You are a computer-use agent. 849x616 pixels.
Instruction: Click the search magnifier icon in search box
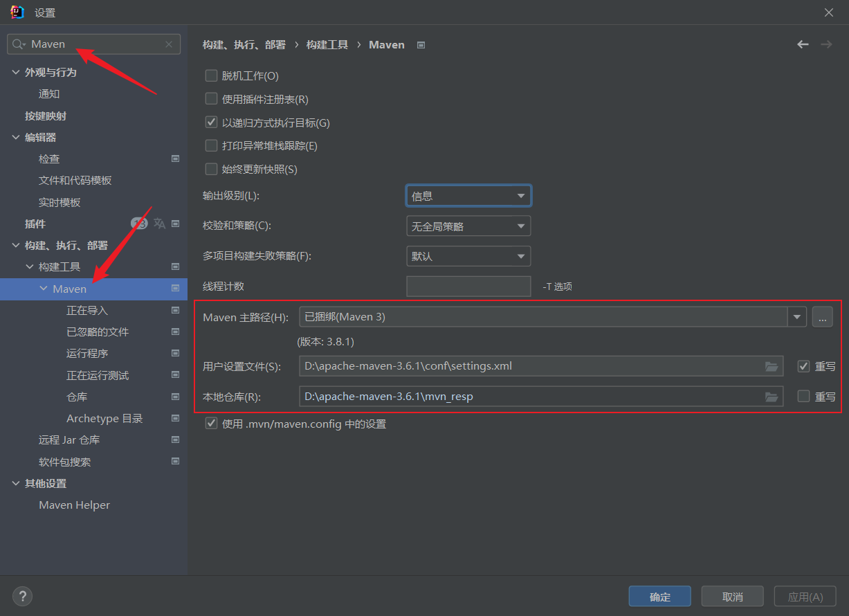(x=19, y=44)
